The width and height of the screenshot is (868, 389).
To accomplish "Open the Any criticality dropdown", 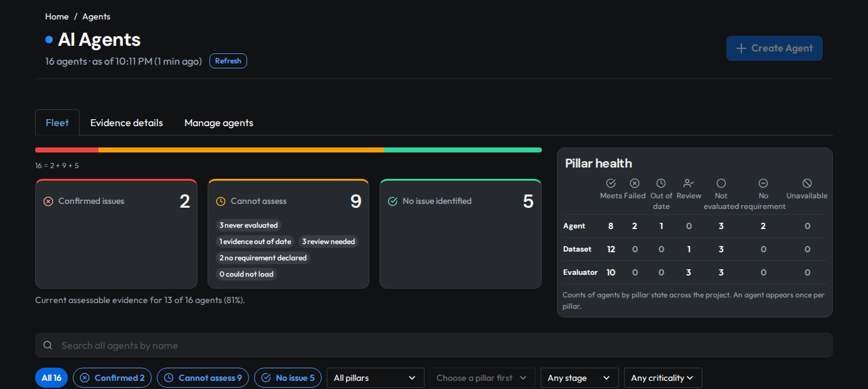I will [663, 378].
